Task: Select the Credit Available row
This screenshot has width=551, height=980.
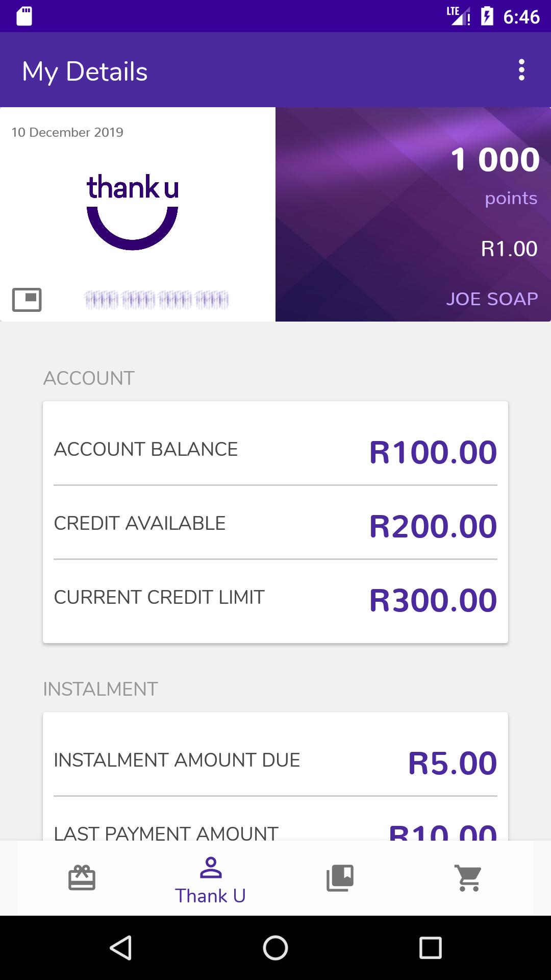Action: tap(275, 524)
